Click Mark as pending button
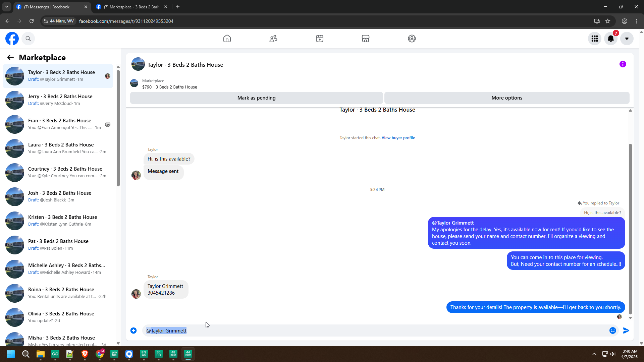The width and height of the screenshot is (644, 362). [257, 98]
